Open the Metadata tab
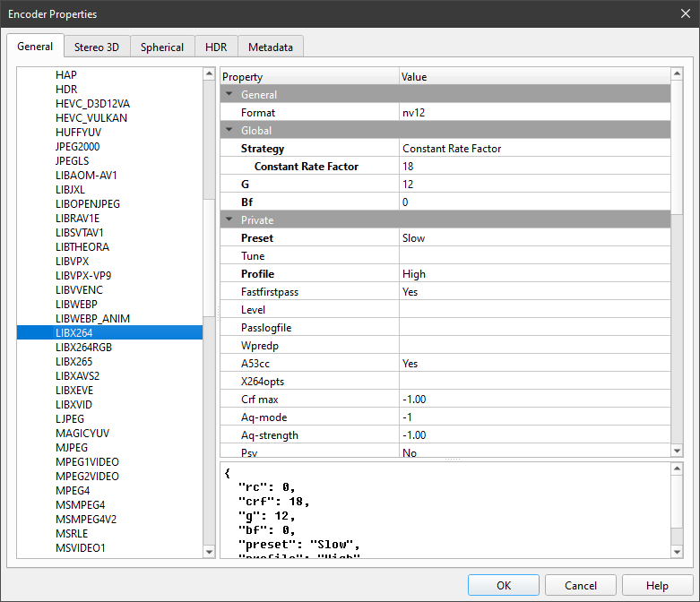Image resolution: width=700 pixels, height=602 pixels. point(271,47)
